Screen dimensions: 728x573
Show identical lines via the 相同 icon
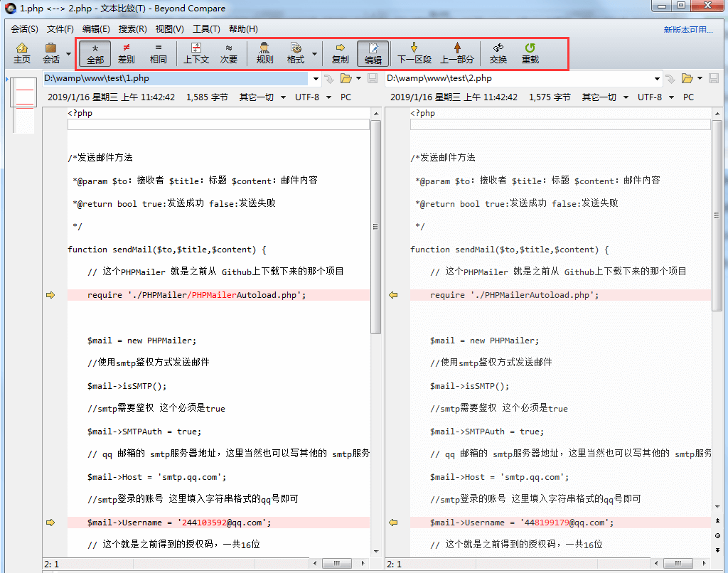(158, 53)
